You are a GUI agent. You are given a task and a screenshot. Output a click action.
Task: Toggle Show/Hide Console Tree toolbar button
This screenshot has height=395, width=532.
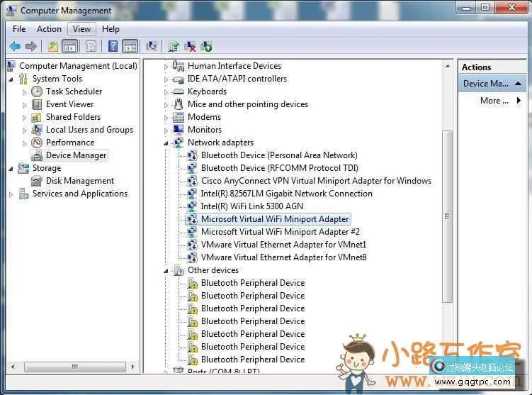69,47
